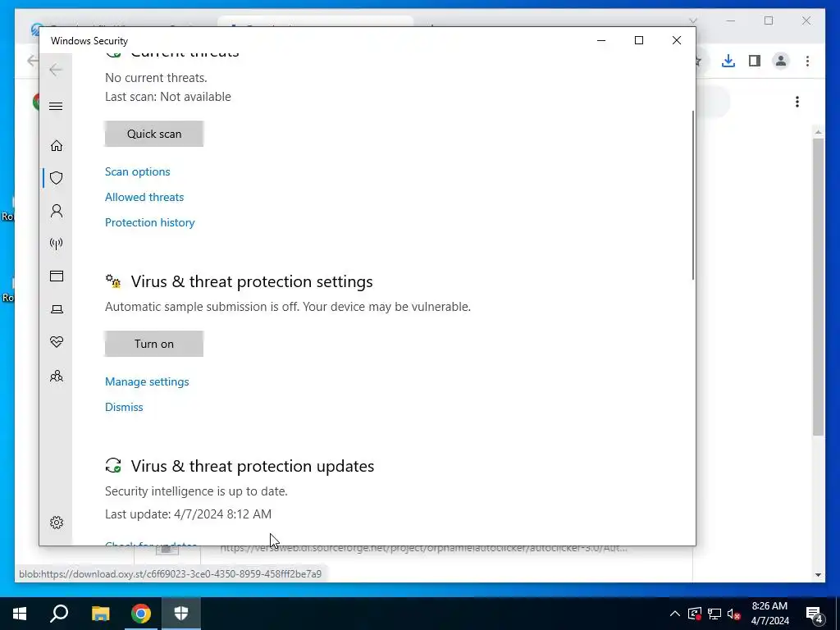Open the Firewall & network protection icon
The image size is (840, 630).
pyautogui.click(x=57, y=244)
